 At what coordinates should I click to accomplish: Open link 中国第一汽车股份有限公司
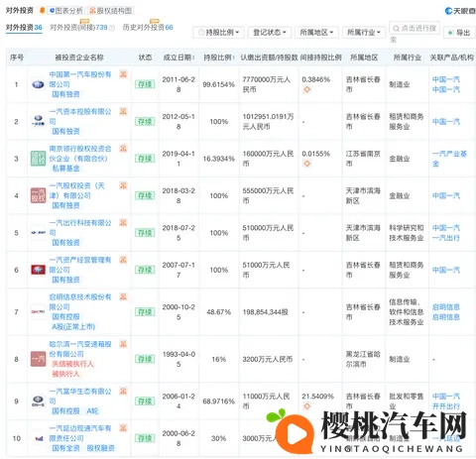[x=80, y=79]
